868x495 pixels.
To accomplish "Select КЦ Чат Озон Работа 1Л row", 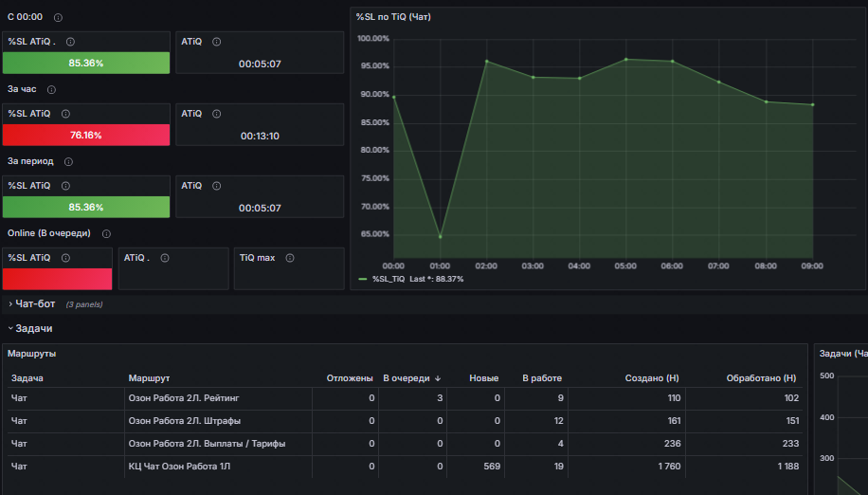I will pos(406,467).
